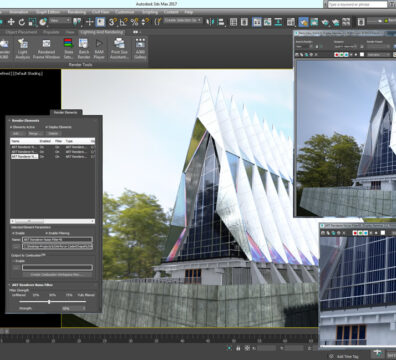This screenshot has width=396, height=360.
Task: Open Edit Named Selection Sets icon
Action: pyautogui.click(x=158, y=22)
